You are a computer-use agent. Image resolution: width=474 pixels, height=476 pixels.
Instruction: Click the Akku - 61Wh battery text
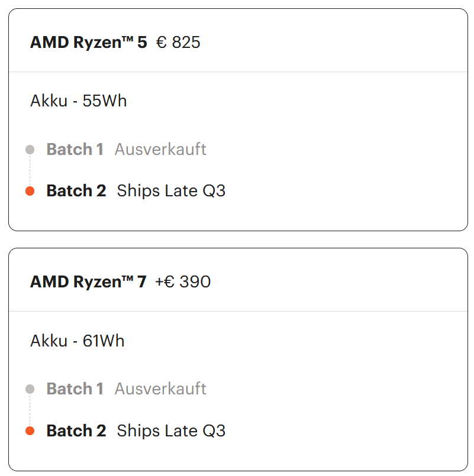point(77,341)
